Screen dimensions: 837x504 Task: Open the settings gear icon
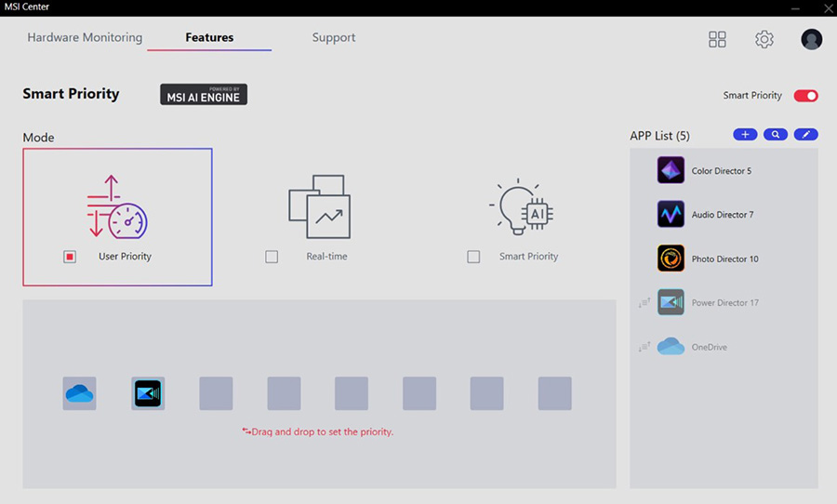pos(764,39)
